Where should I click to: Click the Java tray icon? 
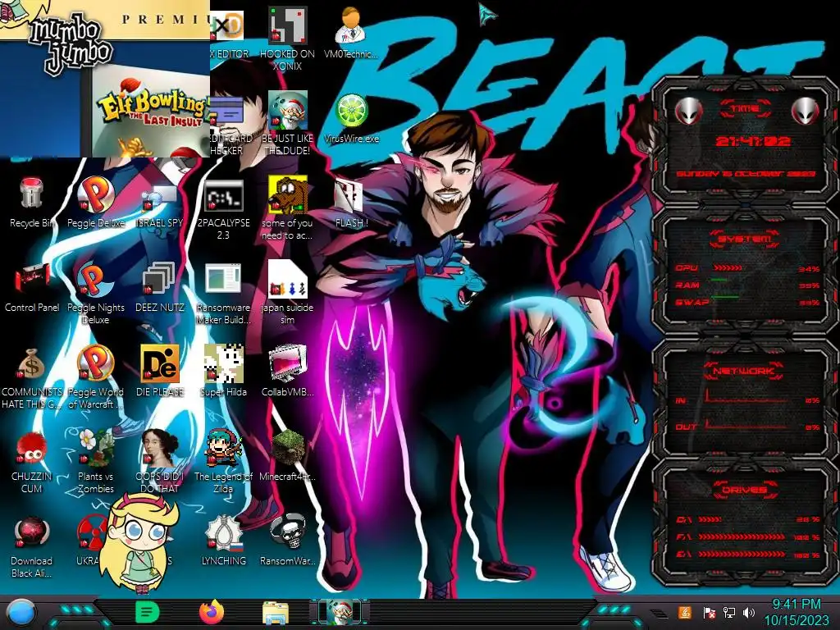coord(684,612)
